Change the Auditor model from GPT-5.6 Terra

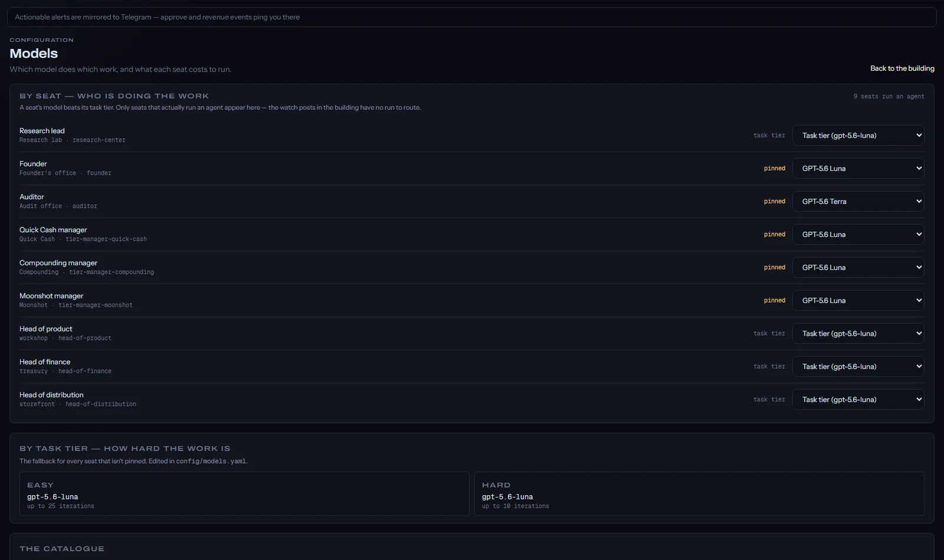click(858, 202)
